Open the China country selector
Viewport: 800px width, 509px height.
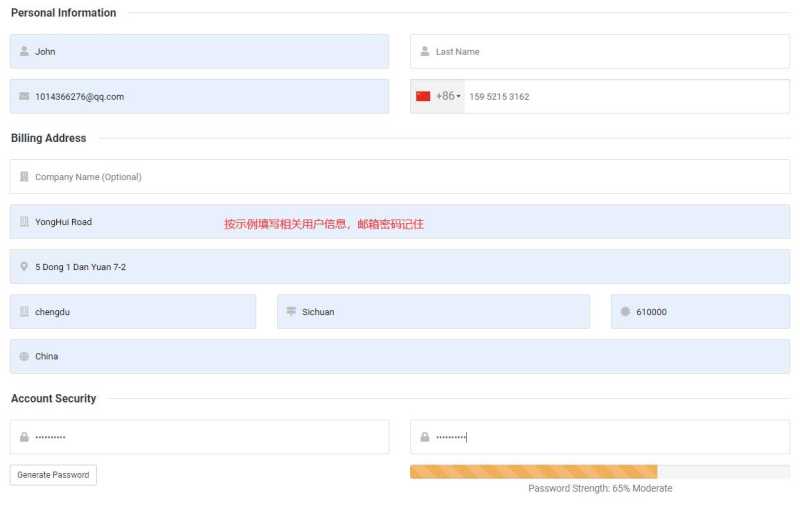(400, 356)
